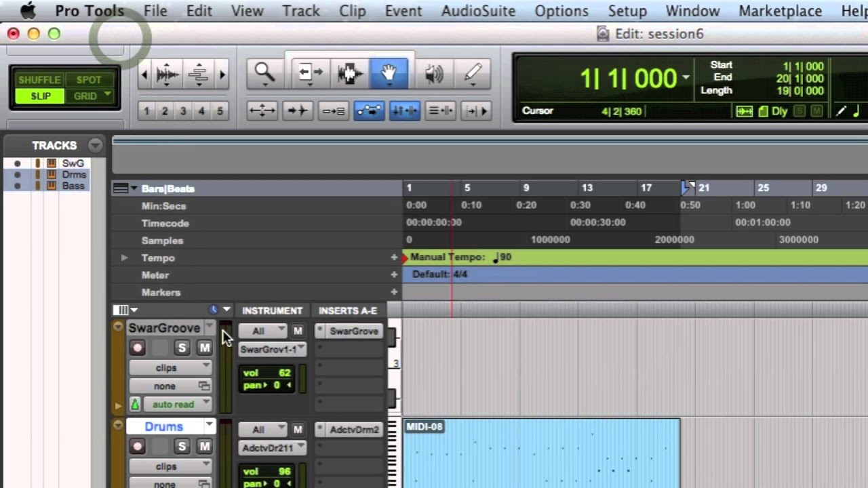Select the Grabber hand tool
The image size is (868, 488).
(x=389, y=73)
